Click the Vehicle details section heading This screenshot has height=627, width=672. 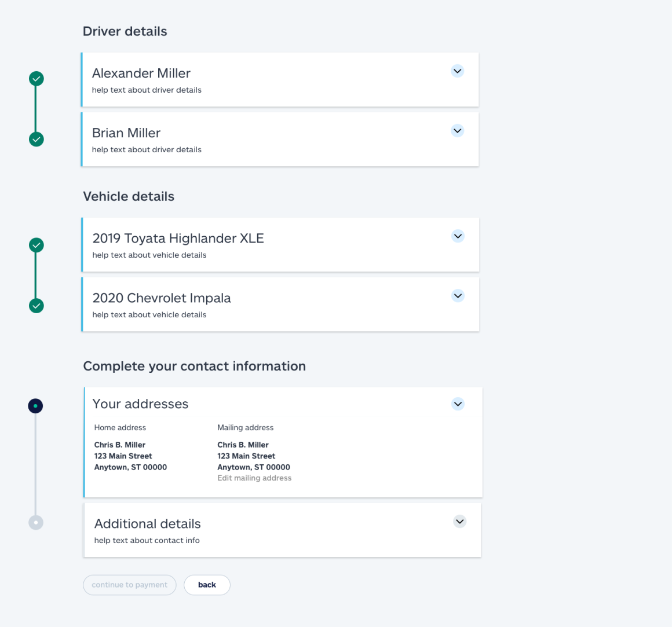click(129, 196)
